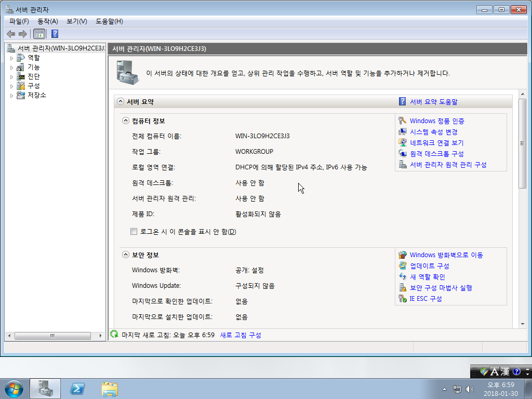Expand the 진단 tree node

tap(11, 77)
